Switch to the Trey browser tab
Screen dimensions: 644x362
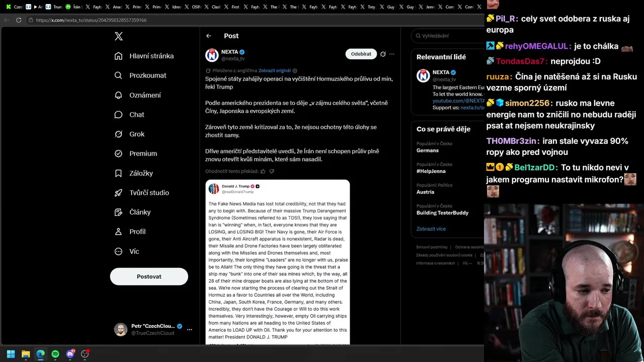(x=367, y=7)
